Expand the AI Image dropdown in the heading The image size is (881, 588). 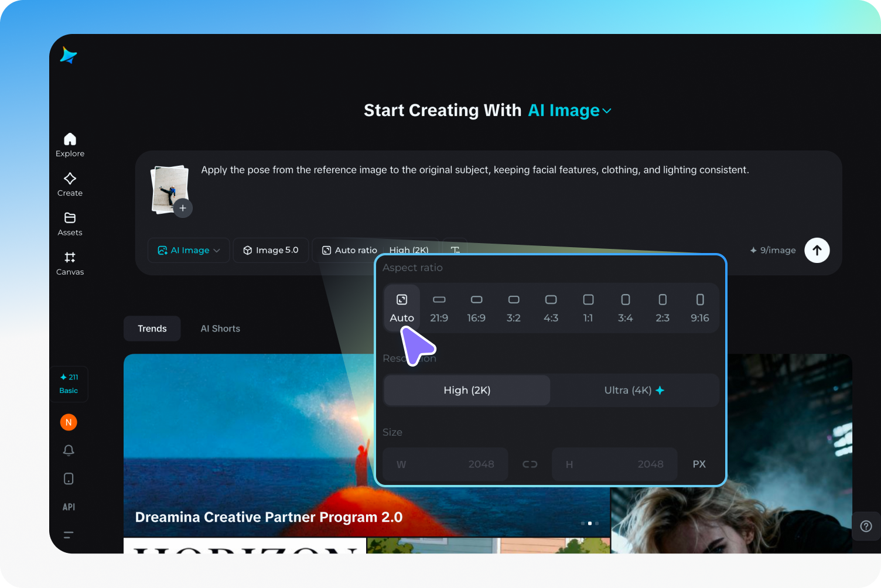[607, 111]
